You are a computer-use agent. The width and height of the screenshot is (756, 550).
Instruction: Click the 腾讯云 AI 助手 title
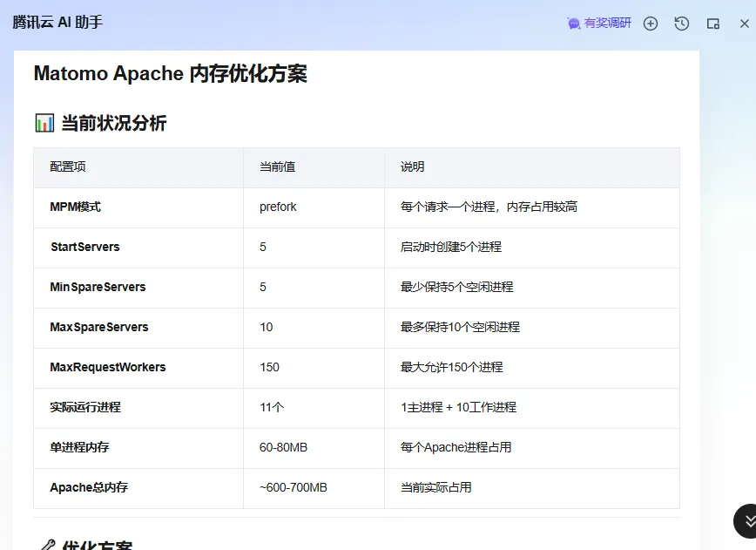tap(57, 22)
